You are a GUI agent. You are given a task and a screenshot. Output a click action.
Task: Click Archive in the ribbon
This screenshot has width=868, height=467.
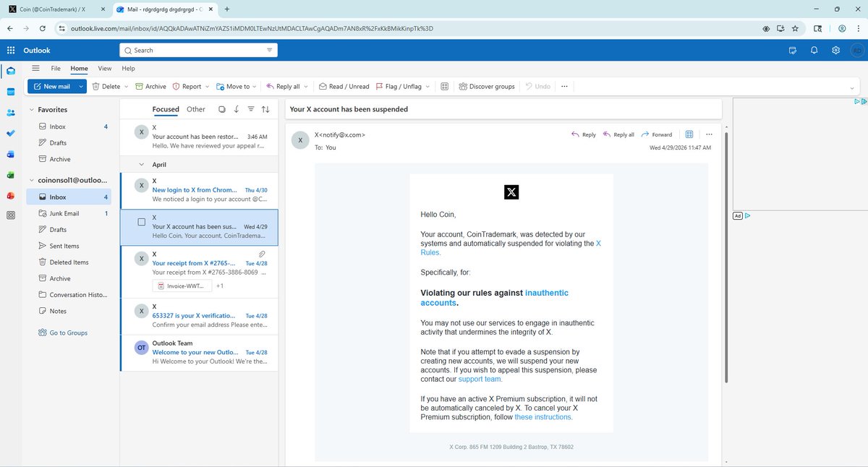(x=150, y=86)
